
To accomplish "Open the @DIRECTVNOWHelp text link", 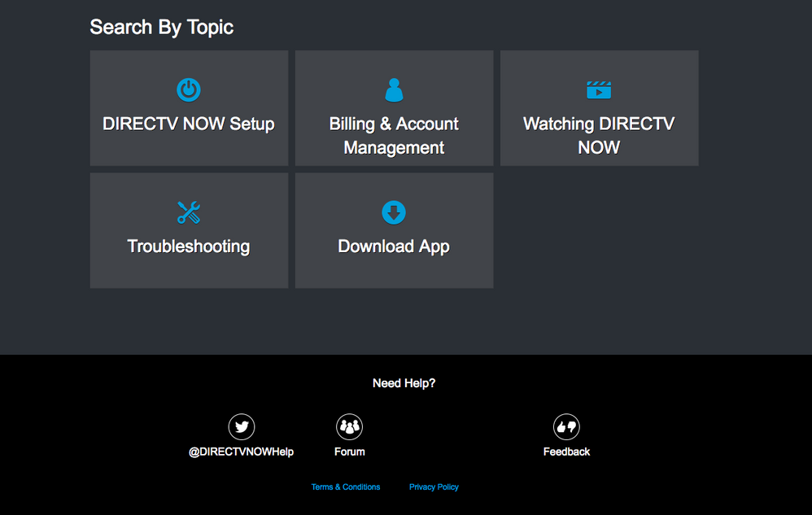I will click(242, 452).
